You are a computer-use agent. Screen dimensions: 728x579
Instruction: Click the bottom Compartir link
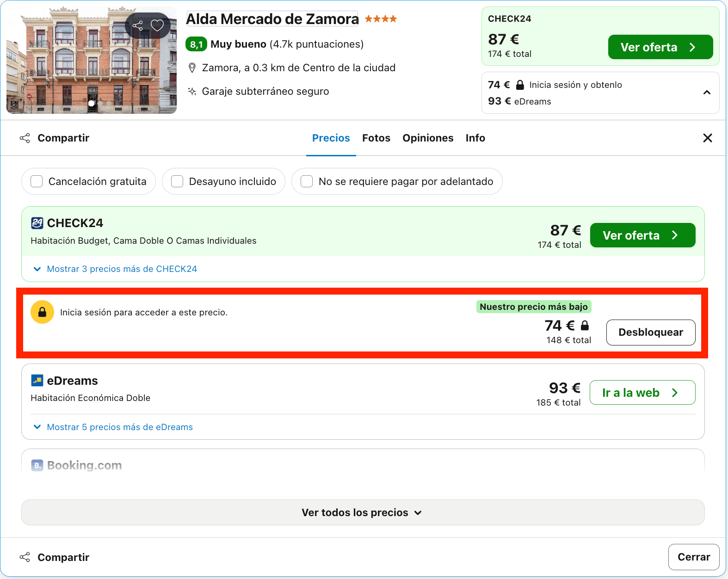pos(63,557)
